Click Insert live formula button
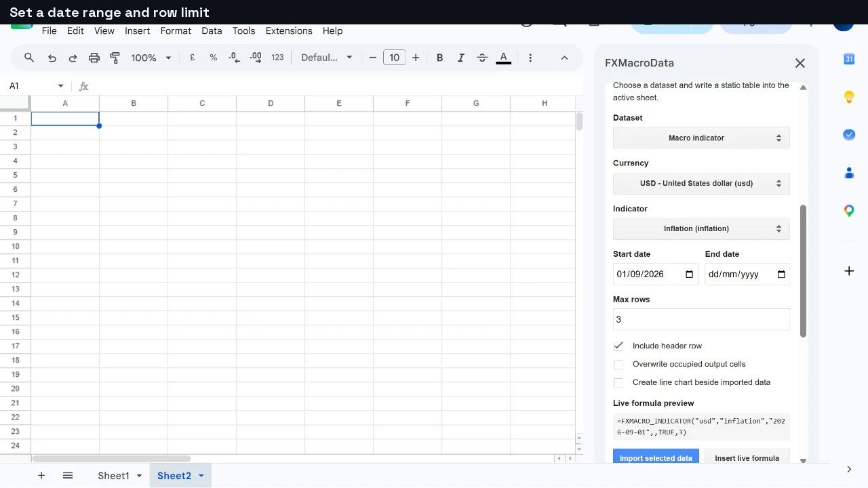The width and height of the screenshot is (868, 488). coord(747,457)
